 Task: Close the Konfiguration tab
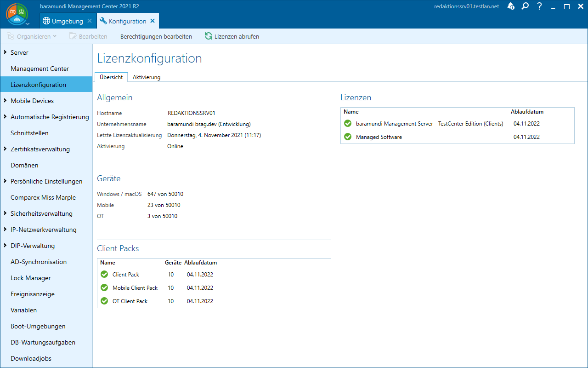(153, 21)
